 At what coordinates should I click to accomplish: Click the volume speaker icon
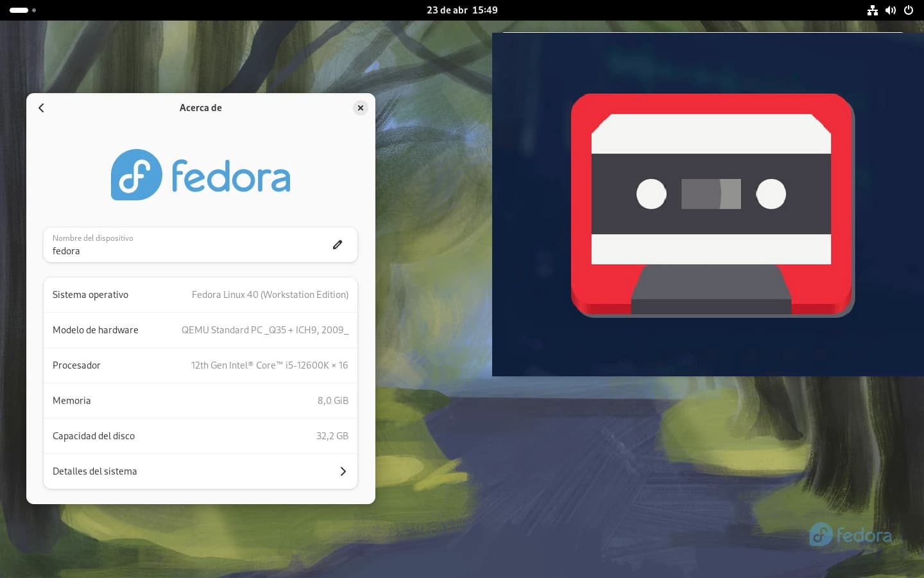coord(891,10)
